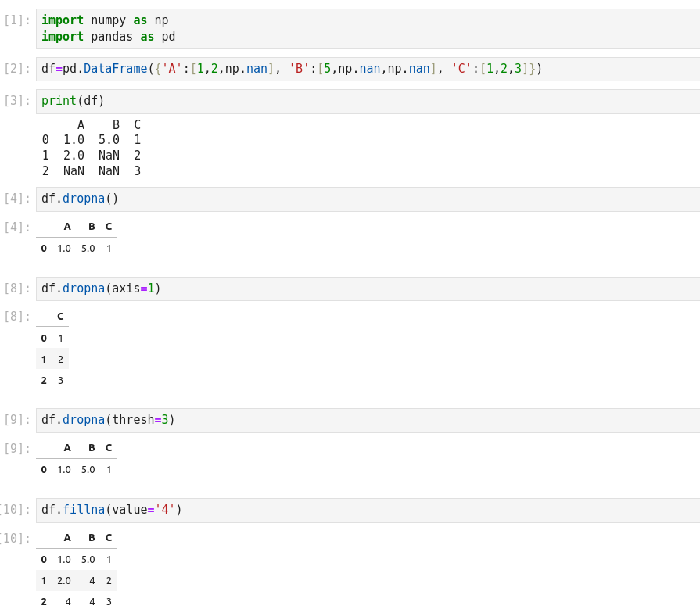Image resolution: width=700 pixels, height=613 pixels.
Task: Click the import pandas as pd line
Action: 108,37
